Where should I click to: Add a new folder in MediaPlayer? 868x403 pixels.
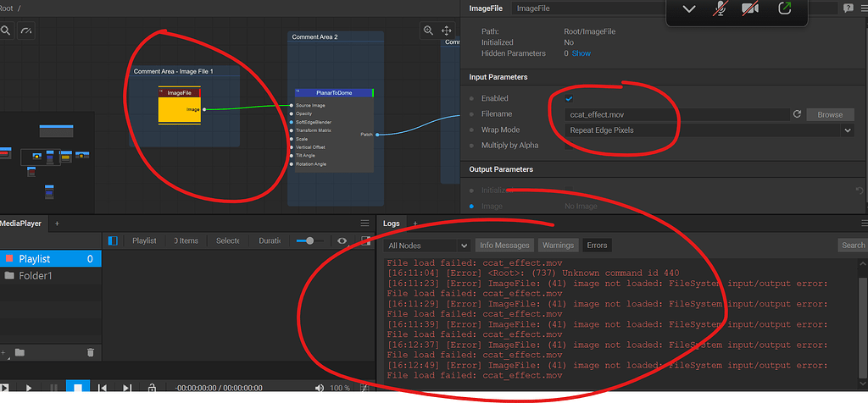pyautogui.click(x=19, y=352)
